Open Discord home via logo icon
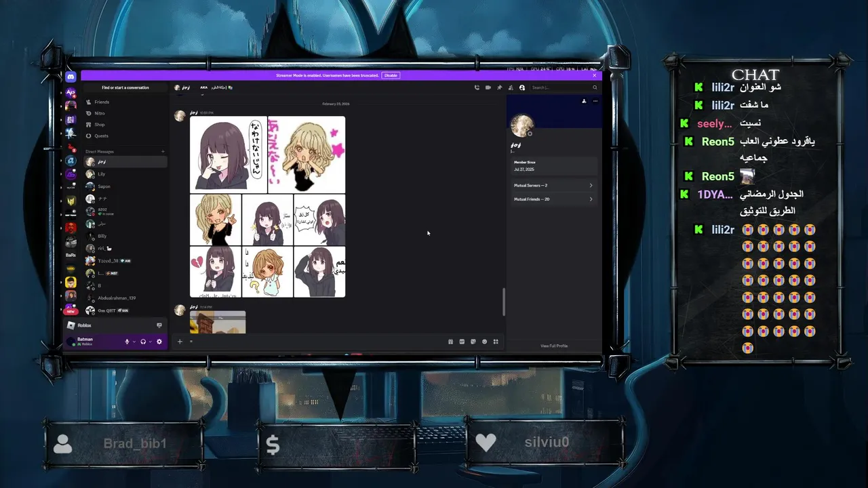The width and height of the screenshot is (868, 488). [71, 77]
